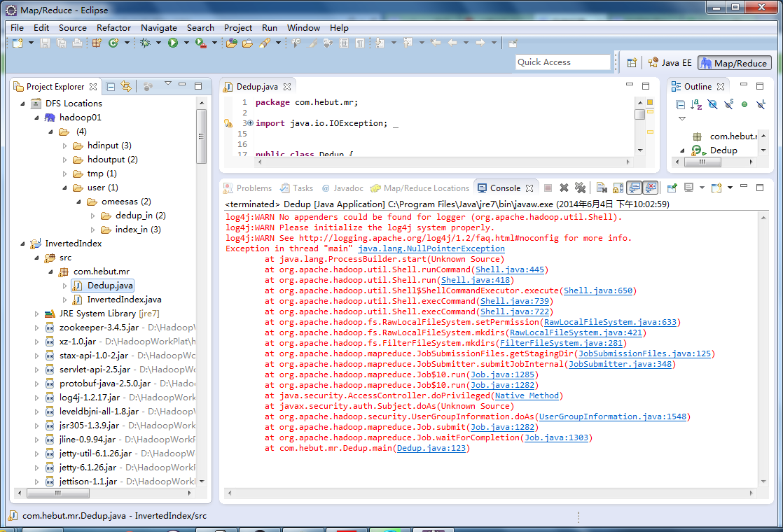Open the Refactor menu
The image size is (783, 532).
114,28
